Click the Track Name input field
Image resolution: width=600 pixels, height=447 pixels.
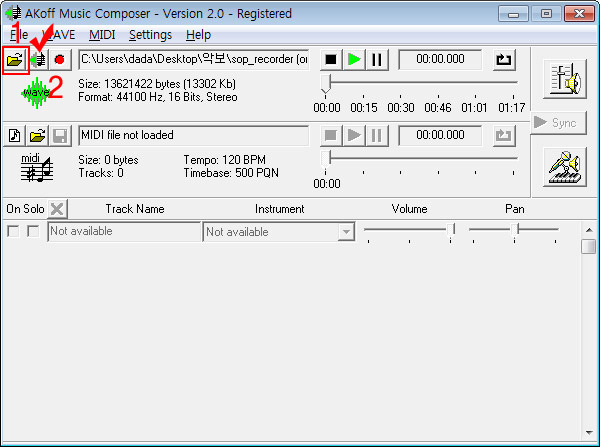click(124, 232)
